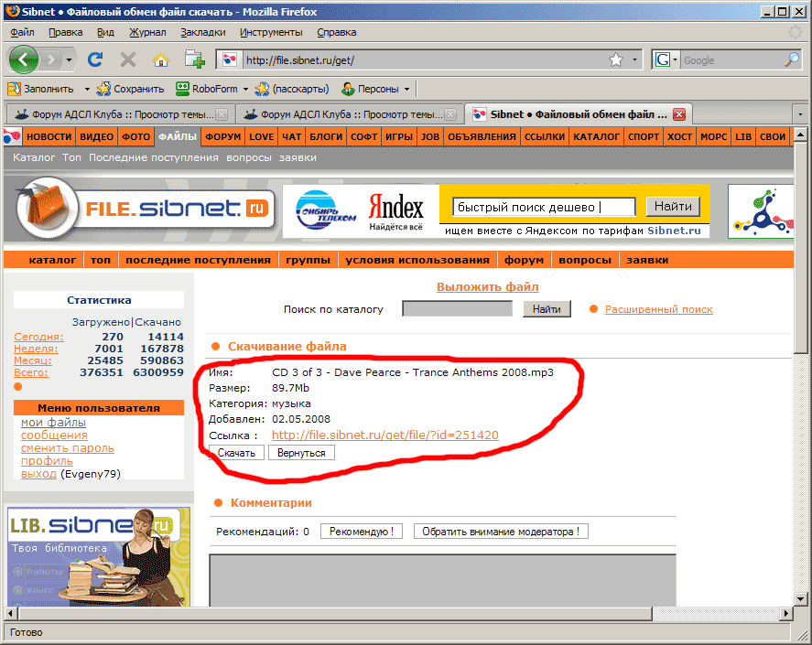Go back with the green Back arrow
Image resolution: width=812 pixels, height=645 pixels.
[x=23, y=60]
